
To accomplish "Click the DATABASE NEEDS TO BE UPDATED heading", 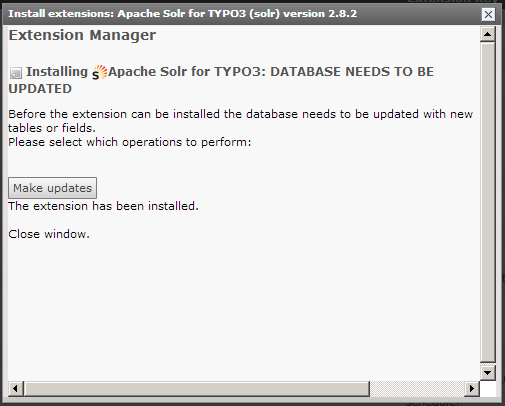I will tap(221, 80).
